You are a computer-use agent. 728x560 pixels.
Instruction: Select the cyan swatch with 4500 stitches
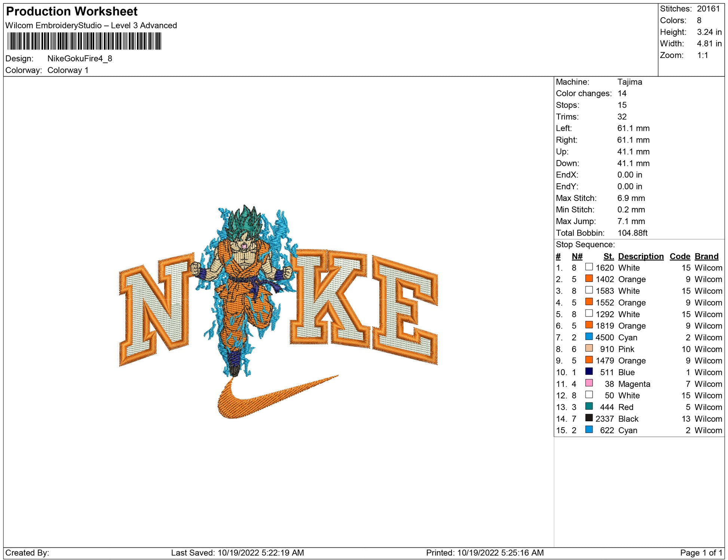click(x=589, y=336)
